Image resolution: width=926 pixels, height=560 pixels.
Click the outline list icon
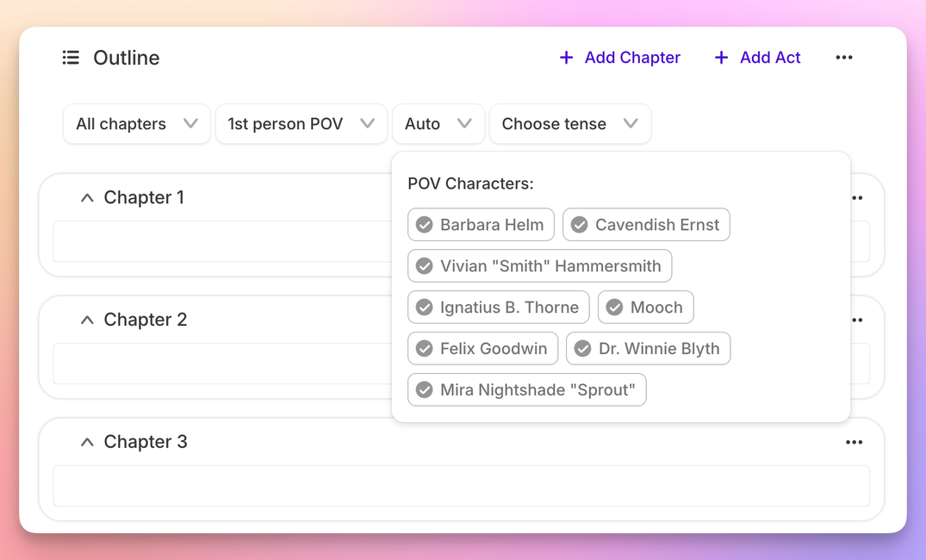point(71,58)
